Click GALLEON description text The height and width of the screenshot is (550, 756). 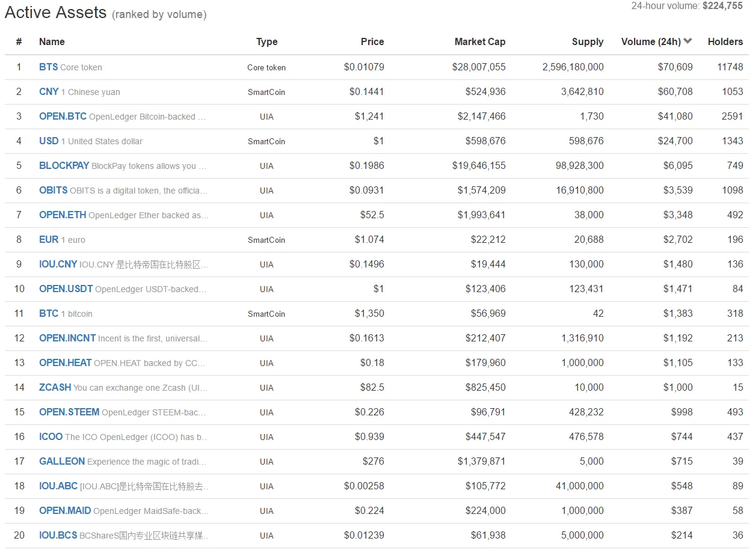point(147,462)
